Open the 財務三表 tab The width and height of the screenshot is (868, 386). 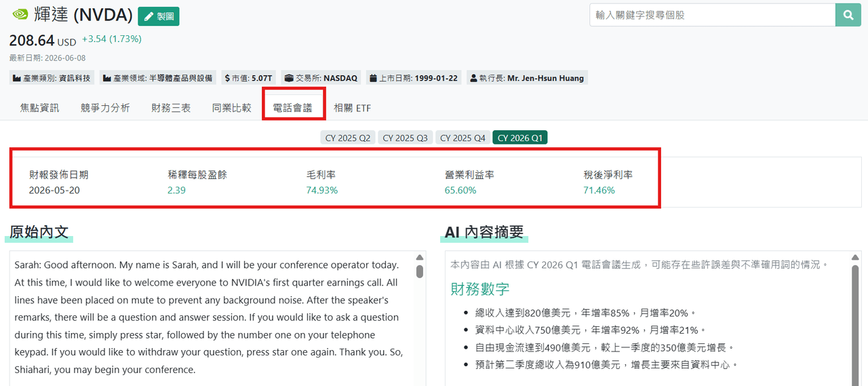pos(171,108)
